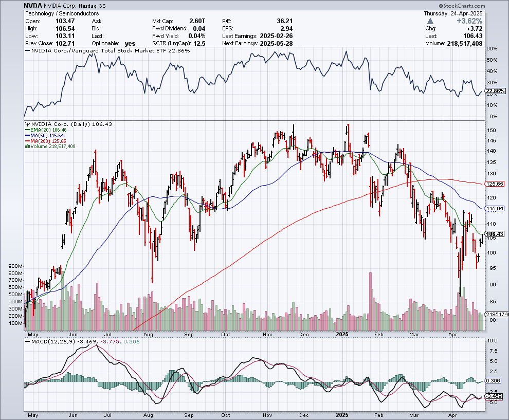Select the EPS value 2.94

pyautogui.click(x=287, y=29)
